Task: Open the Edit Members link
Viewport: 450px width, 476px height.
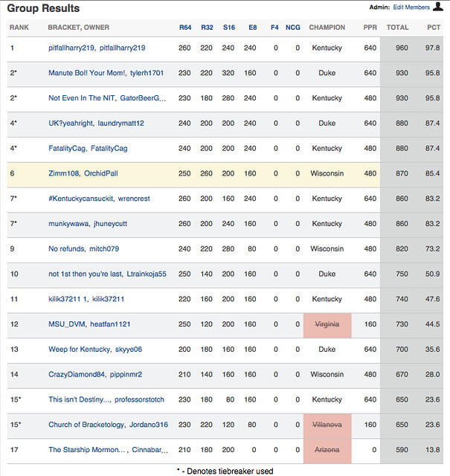Action: (411, 7)
